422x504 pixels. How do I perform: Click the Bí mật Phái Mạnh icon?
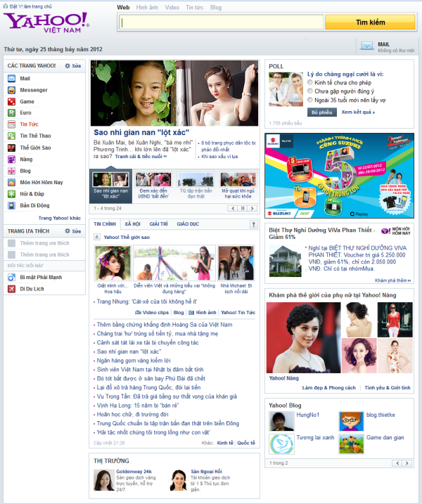coord(11,278)
